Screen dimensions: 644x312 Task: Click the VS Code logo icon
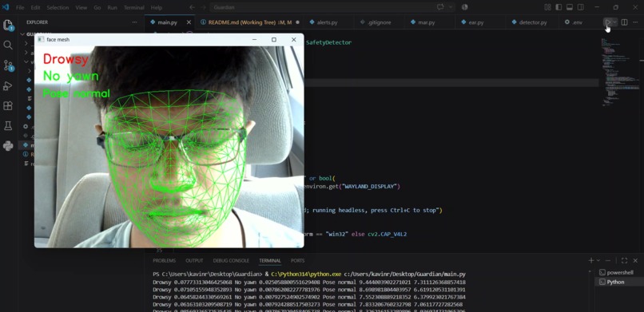[x=6, y=7]
